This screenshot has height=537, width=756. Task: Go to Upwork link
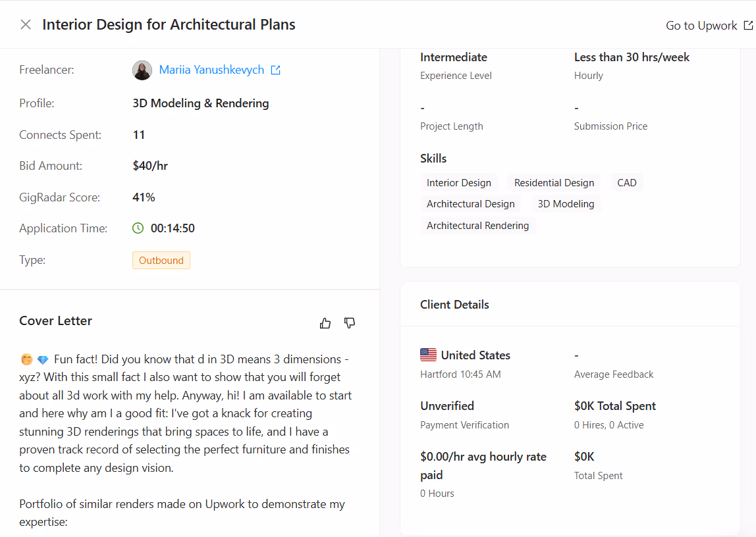click(x=701, y=26)
